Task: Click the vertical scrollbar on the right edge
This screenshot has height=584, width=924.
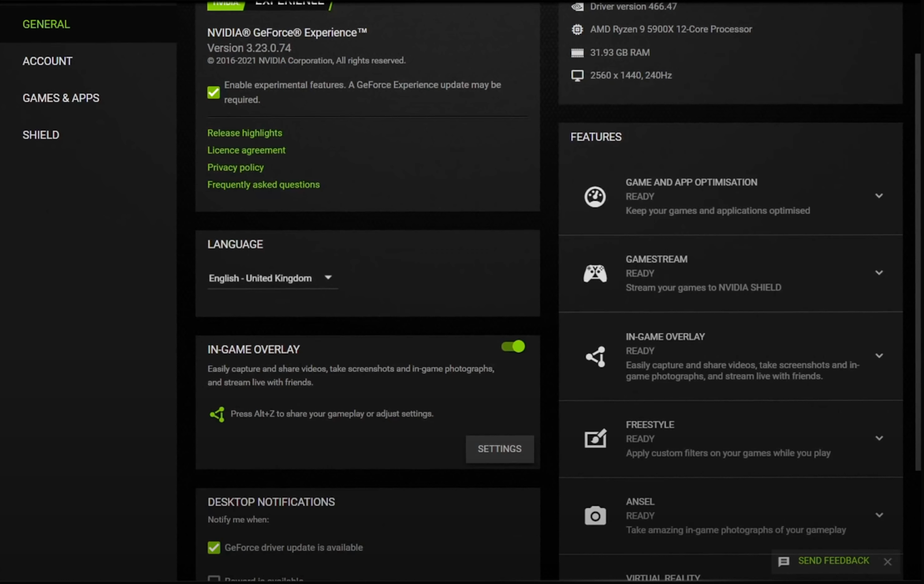Action: coord(918,263)
